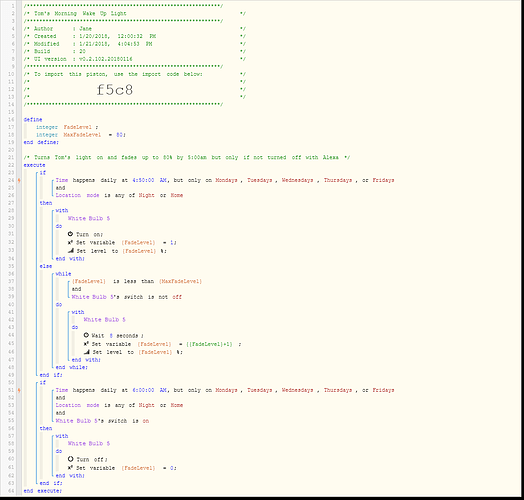Click the level icon on line 46
524x500 pixels.
[x=87, y=352]
